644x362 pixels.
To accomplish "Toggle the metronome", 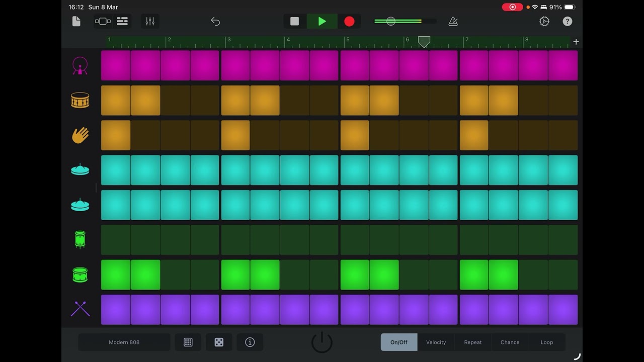I will tap(453, 21).
